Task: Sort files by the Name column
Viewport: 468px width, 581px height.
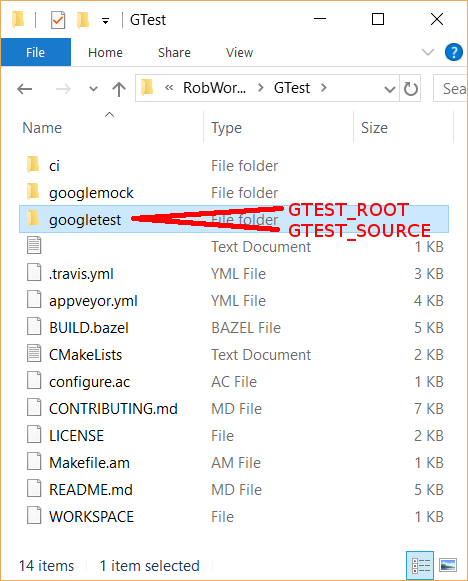Action: [x=42, y=128]
